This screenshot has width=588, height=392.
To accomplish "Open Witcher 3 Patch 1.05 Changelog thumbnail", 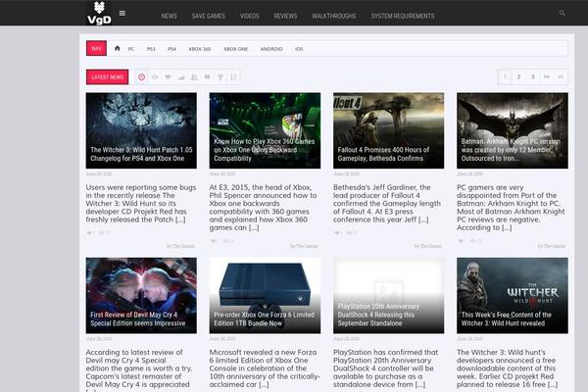I will coord(141,130).
